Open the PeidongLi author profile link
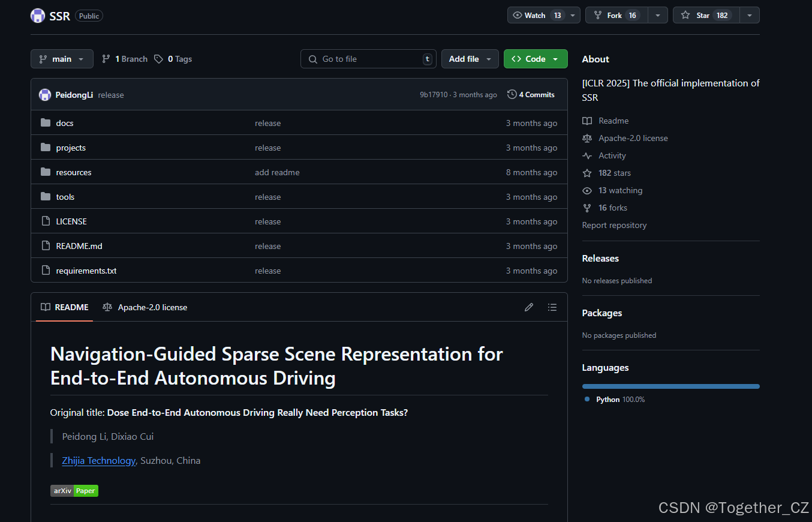812x522 pixels. point(74,95)
